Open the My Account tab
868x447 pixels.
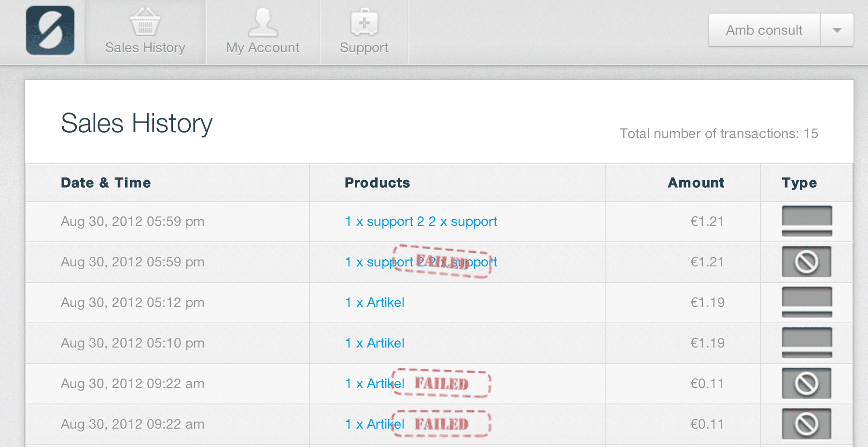click(263, 32)
